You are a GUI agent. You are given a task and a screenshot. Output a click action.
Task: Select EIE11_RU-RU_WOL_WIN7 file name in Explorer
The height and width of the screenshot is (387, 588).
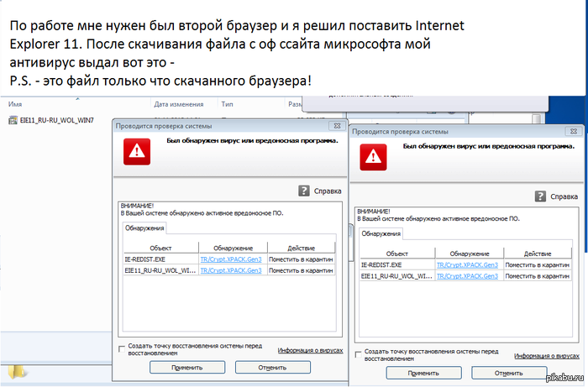tap(57, 120)
